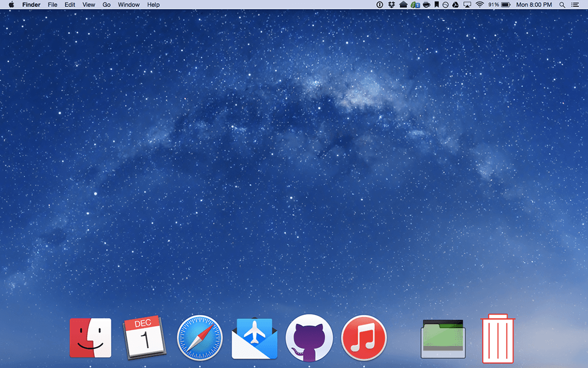Launch the Airmail airplane envelope app
Image resolution: width=588 pixels, height=368 pixels.
(254, 339)
